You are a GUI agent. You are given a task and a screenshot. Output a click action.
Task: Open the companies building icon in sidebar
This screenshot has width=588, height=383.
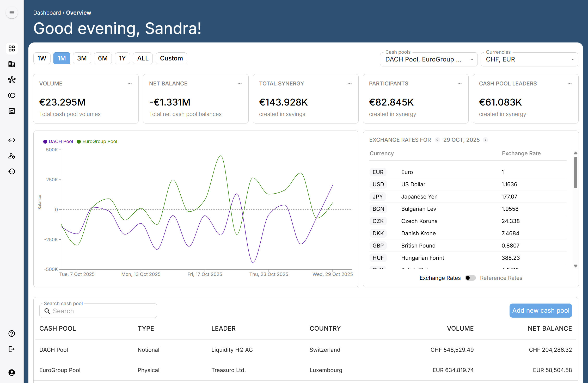12,64
